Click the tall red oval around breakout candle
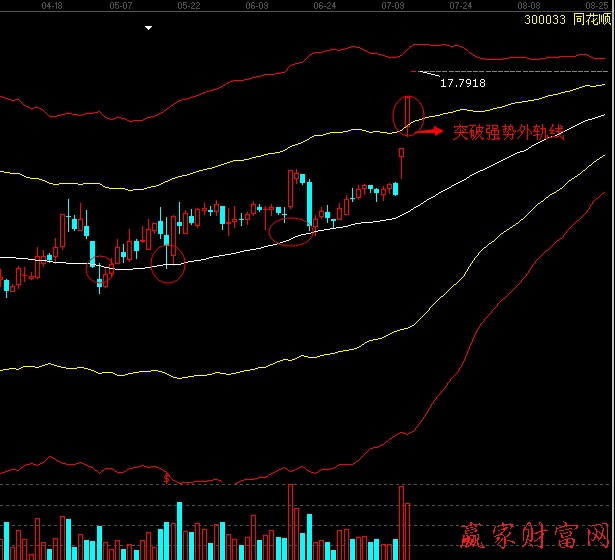Screen dimensions: 615x560 tap(405, 114)
